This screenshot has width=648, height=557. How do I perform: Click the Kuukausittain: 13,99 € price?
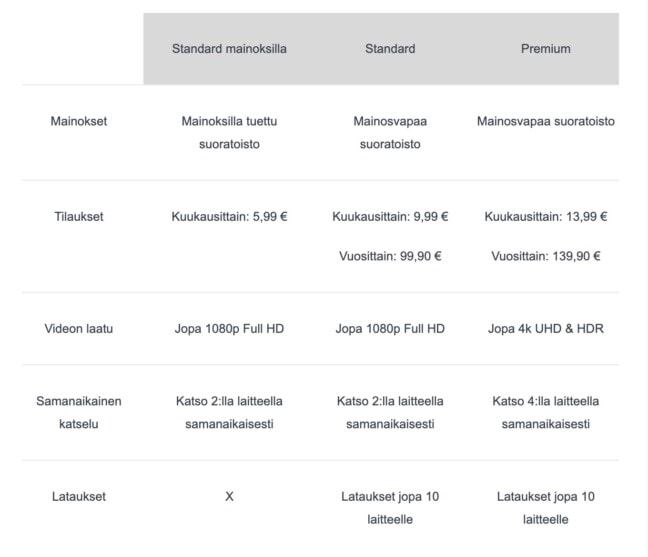tap(546, 217)
